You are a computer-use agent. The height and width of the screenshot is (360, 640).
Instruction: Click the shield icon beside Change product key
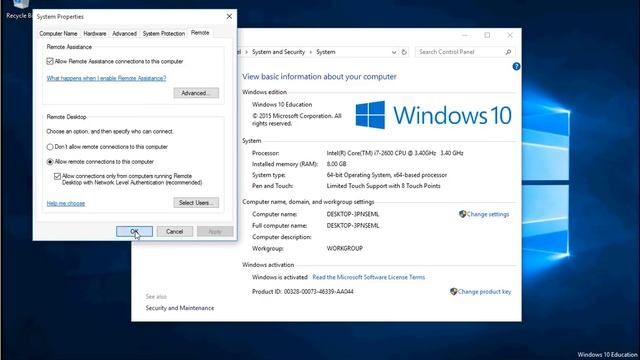453,291
